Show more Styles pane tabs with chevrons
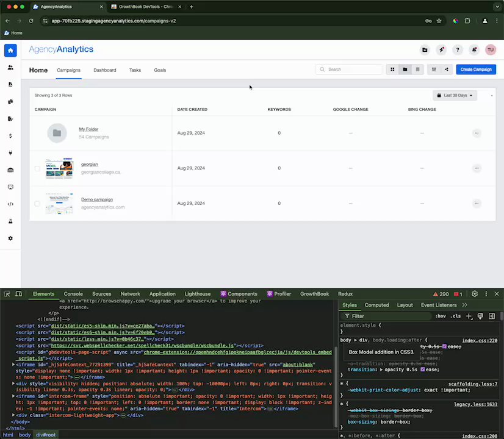 465,305
